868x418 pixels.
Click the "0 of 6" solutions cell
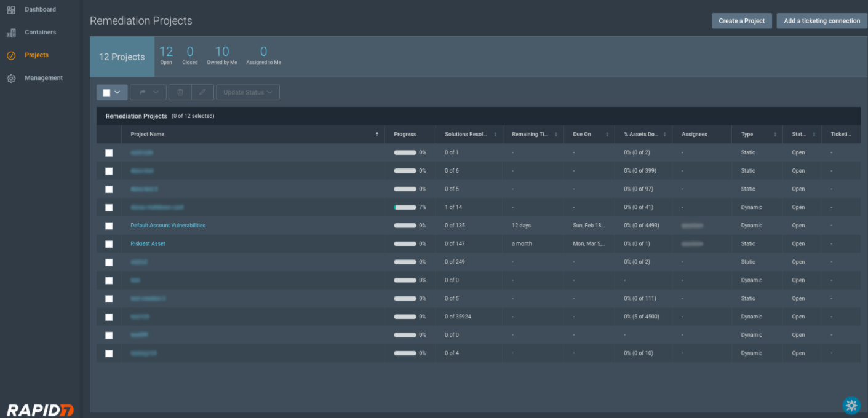click(x=452, y=171)
